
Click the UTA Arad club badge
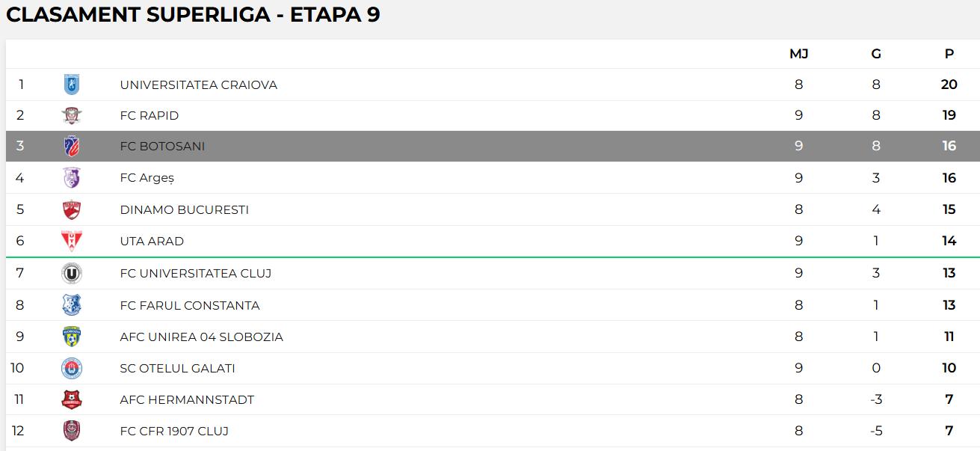(x=72, y=241)
